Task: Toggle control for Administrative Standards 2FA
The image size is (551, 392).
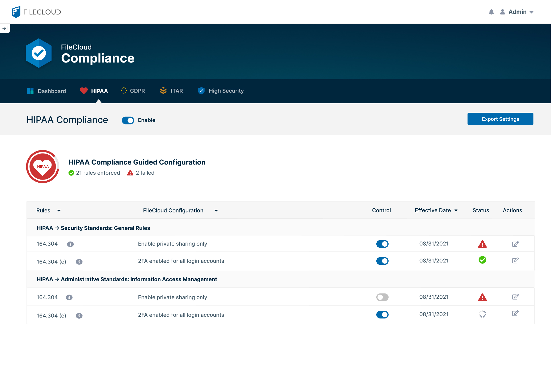Action: tap(382, 315)
